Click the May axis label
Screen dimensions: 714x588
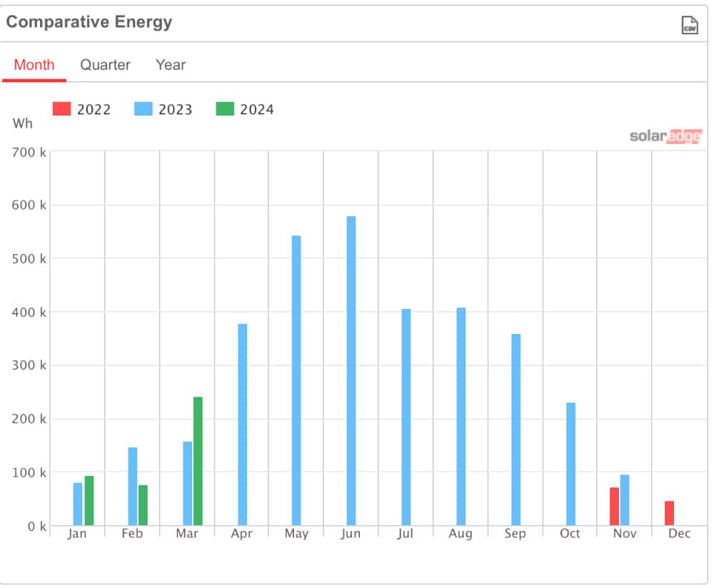296,534
